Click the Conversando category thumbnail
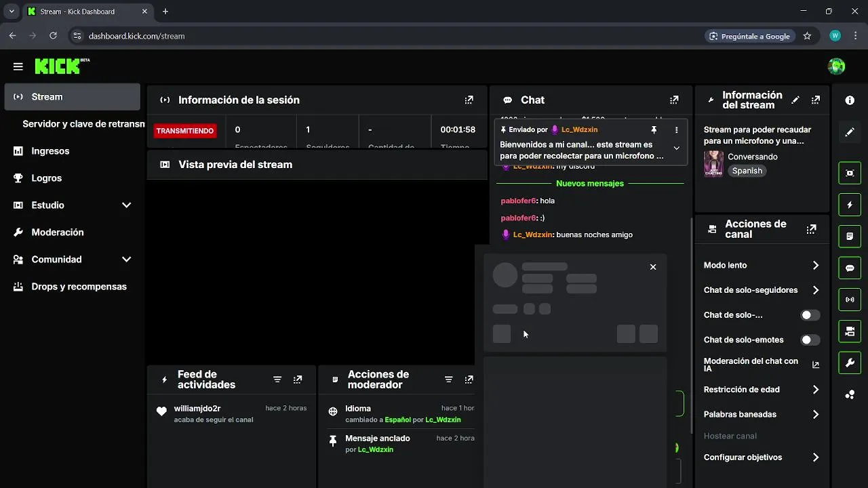 pyautogui.click(x=713, y=163)
